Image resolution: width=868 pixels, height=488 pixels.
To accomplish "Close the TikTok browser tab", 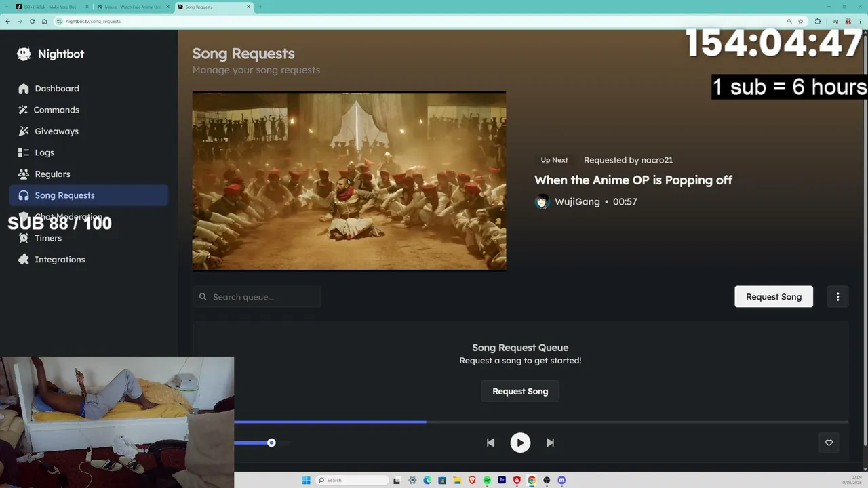I will tap(87, 7).
